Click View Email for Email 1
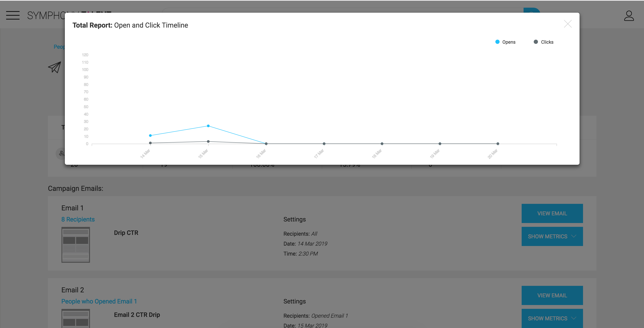 552,213
